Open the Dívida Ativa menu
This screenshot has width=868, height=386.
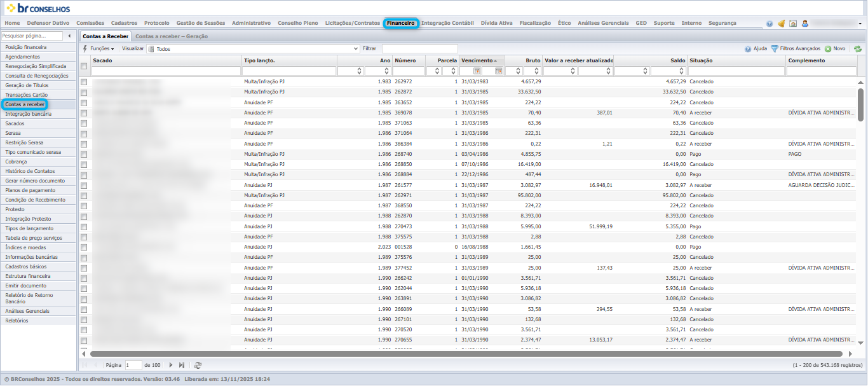coord(496,23)
